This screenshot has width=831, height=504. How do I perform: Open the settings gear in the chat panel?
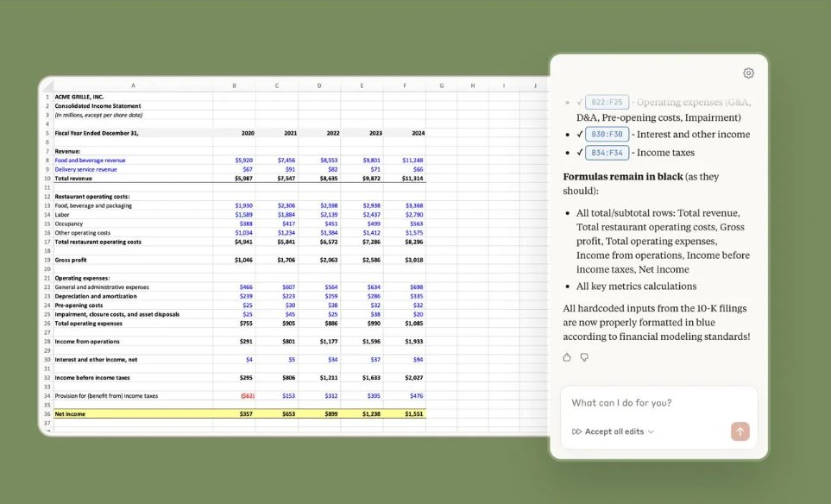click(747, 72)
